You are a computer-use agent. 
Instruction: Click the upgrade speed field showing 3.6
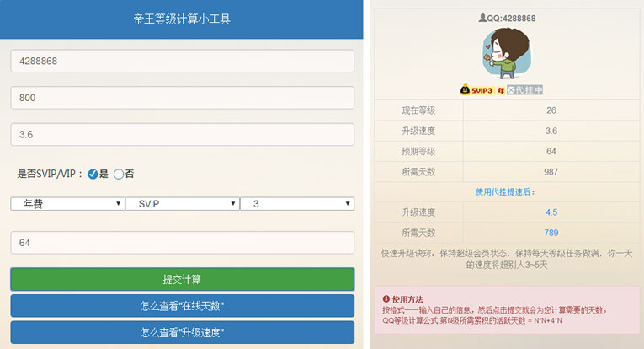click(182, 135)
